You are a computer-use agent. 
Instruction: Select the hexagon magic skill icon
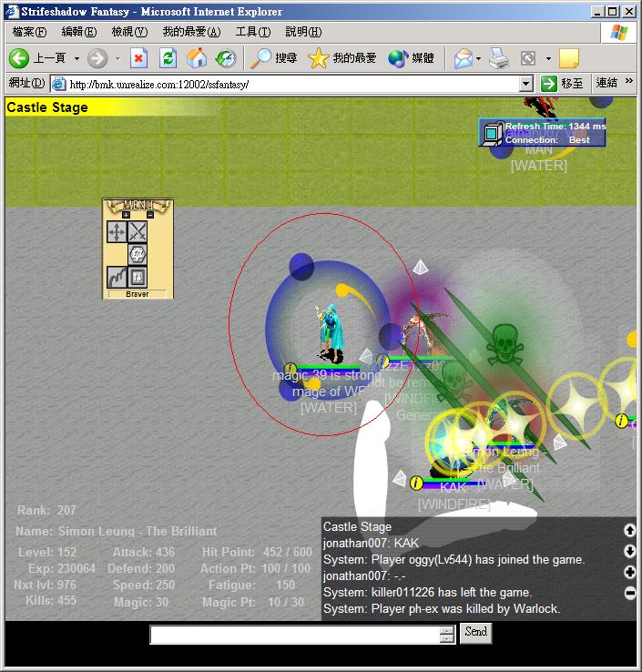(x=138, y=255)
